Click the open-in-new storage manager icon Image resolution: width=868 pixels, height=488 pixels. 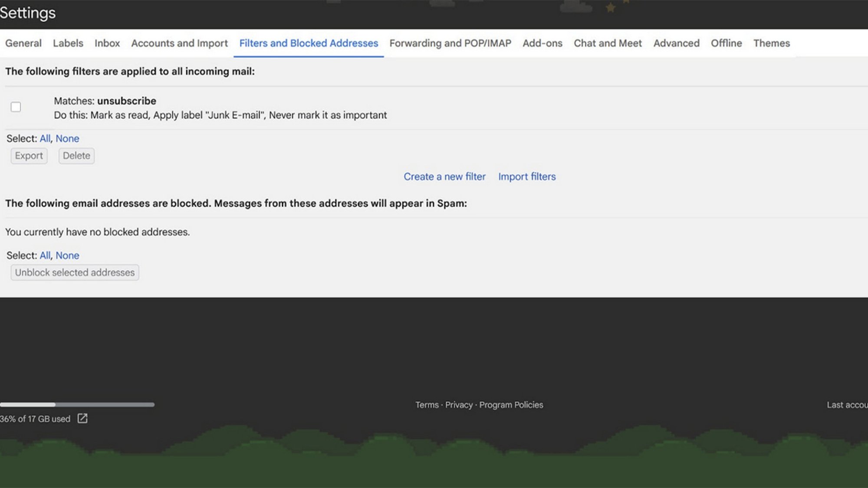coord(82,419)
